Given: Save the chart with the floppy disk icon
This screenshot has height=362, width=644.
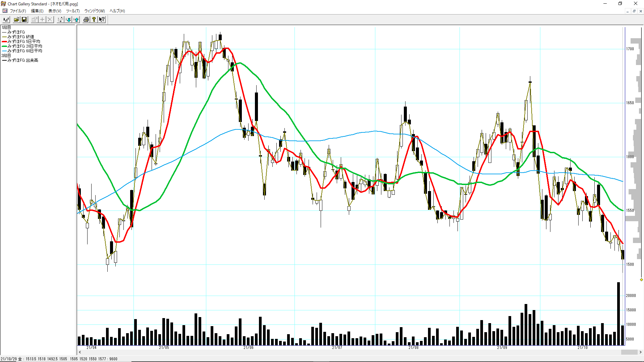Looking at the screenshot, I should 24,19.
